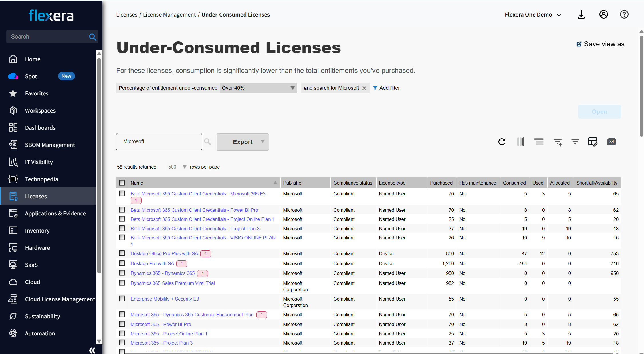Check Beta Project Online Plan 1 checkbox
The image size is (644, 354).
[x=122, y=219]
